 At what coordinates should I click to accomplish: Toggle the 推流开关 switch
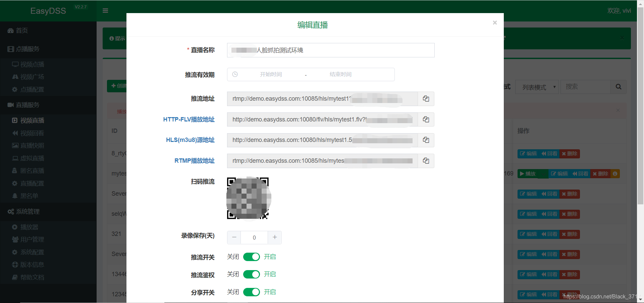[x=252, y=257]
